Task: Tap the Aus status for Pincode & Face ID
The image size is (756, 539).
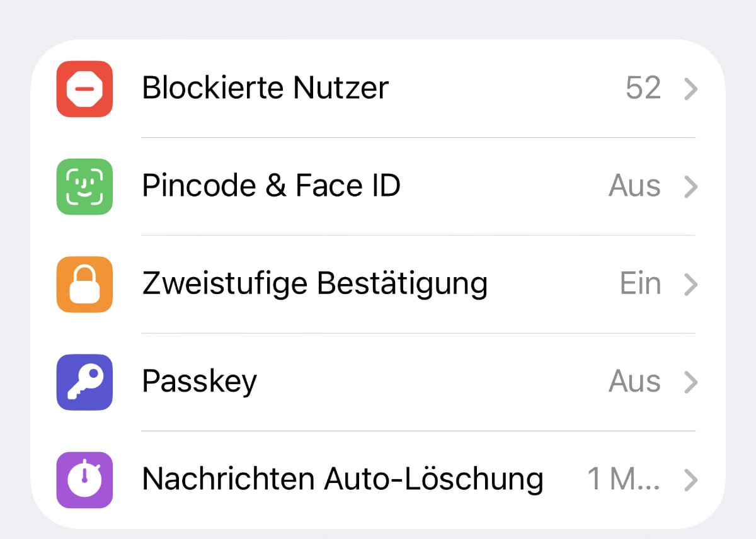Action: [634, 186]
